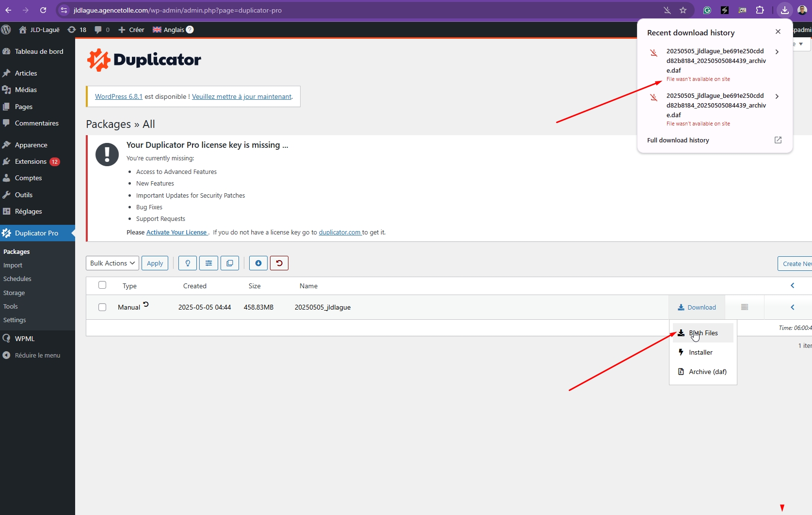The height and width of the screenshot is (515, 812).
Task: Open the WordPress logo menu
Action: [6, 30]
